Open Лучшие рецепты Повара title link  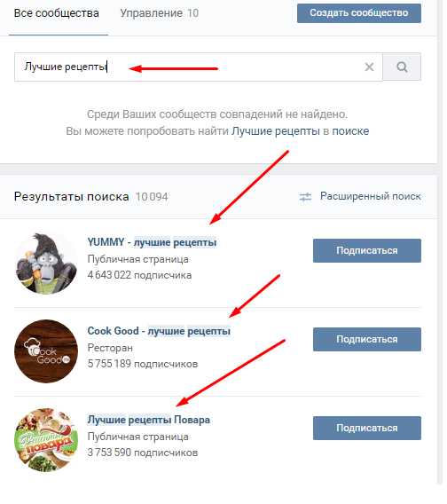pyautogui.click(x=149, y=420)
